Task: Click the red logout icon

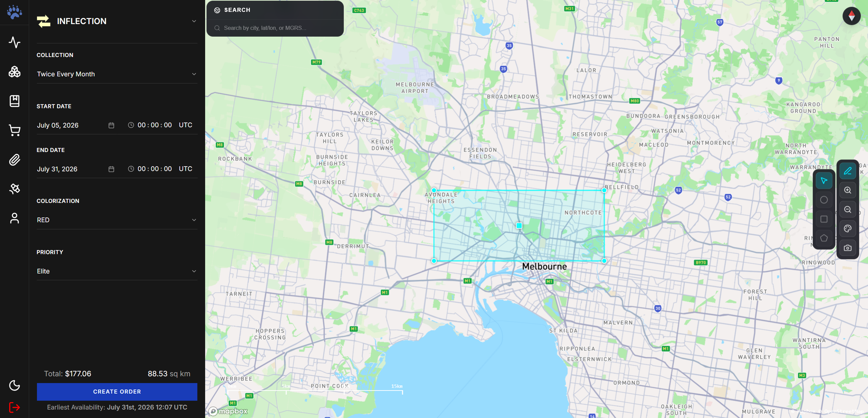Action: coord(15,407)
